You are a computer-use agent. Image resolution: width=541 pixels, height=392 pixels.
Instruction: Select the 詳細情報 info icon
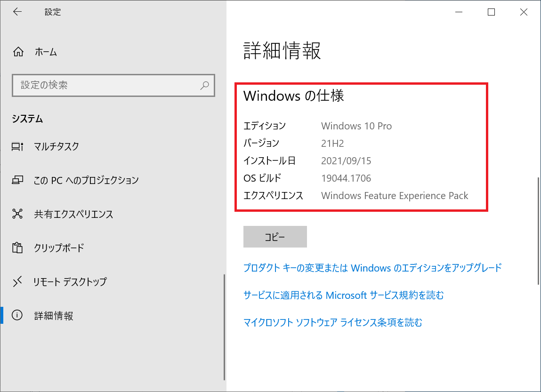click(17, 315)
